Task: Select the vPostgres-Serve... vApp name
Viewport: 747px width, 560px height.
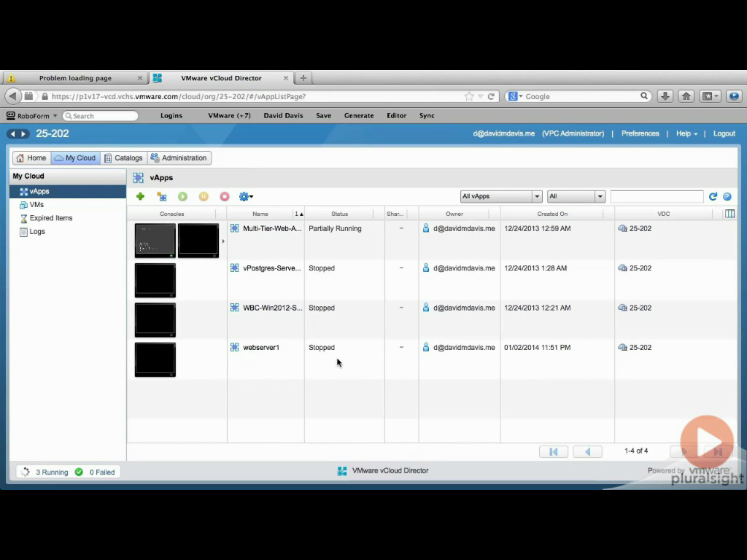Action: tap(272, 268)
